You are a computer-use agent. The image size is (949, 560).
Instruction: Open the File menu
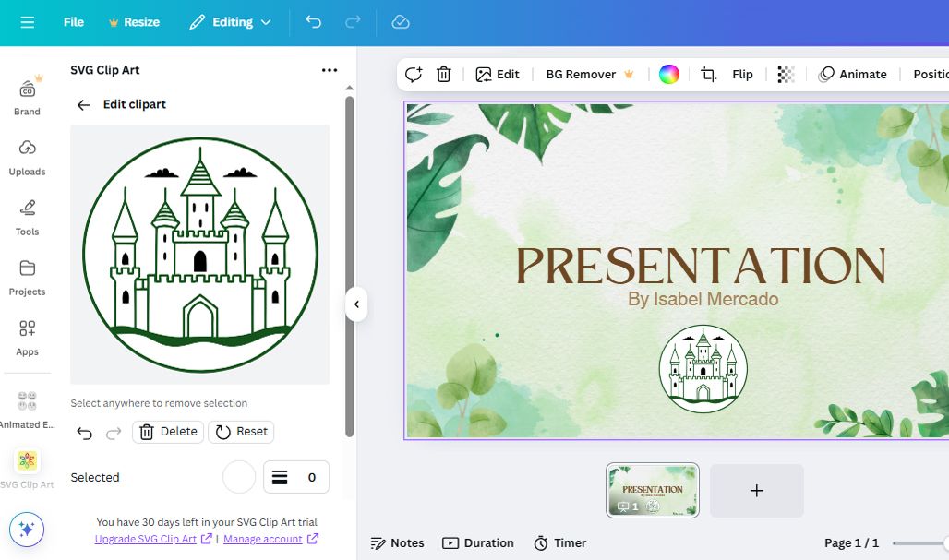click(x=73, y=21)
